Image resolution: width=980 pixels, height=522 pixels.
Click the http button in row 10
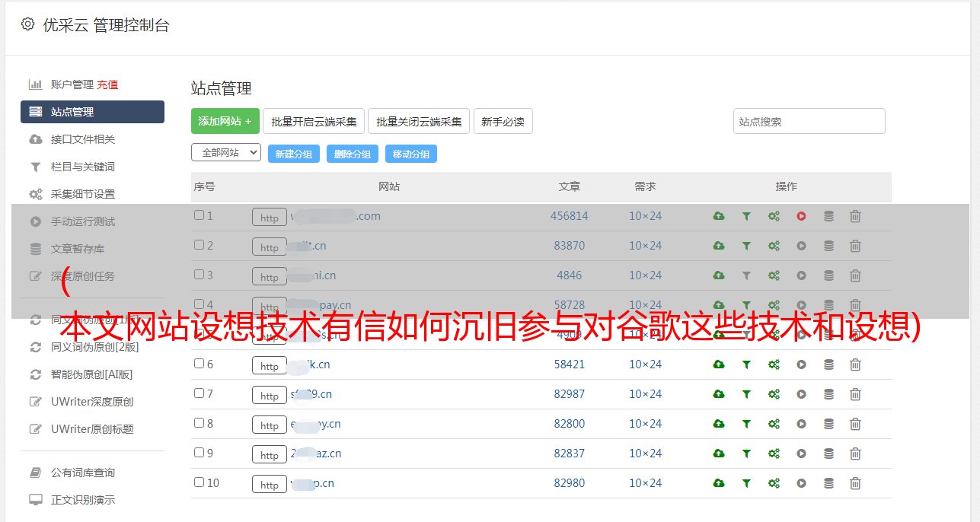click(270, 484)
